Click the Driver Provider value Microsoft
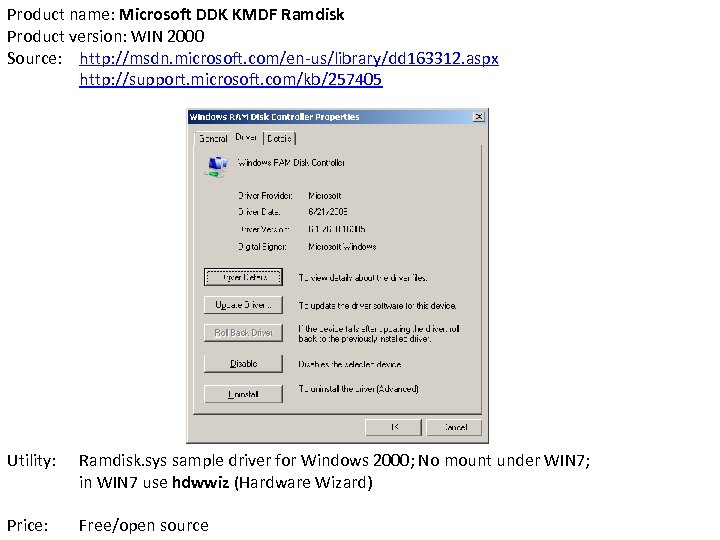720x540 pixels. 325,196
